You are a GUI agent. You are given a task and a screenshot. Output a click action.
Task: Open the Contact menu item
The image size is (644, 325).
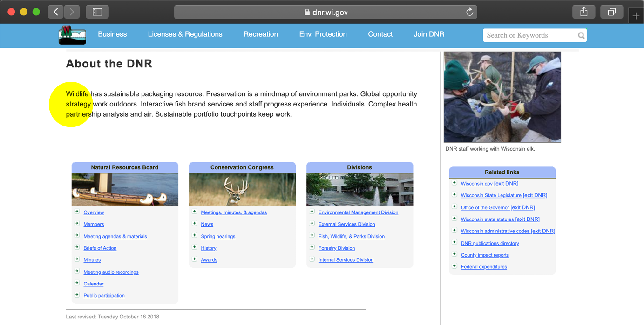point(380,34)
